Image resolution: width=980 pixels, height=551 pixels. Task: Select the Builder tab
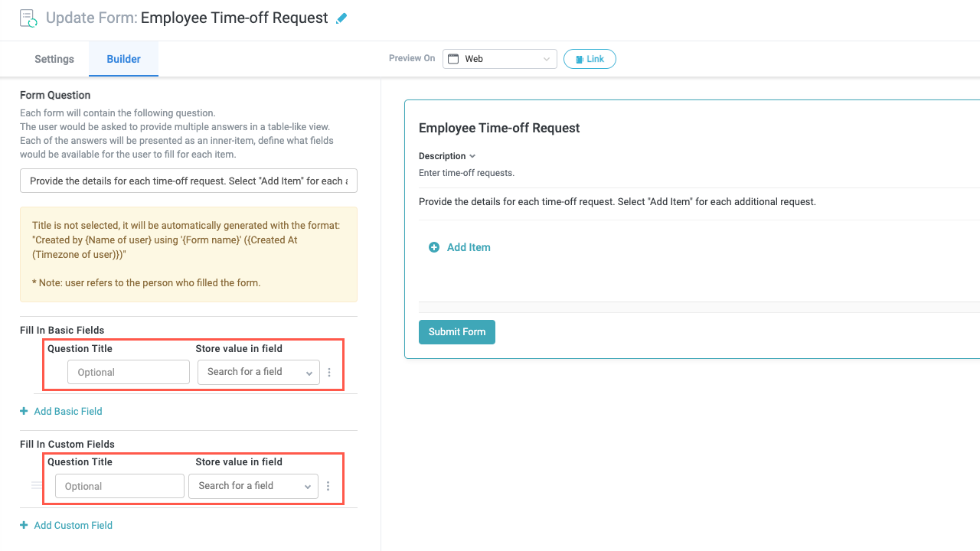123,59
